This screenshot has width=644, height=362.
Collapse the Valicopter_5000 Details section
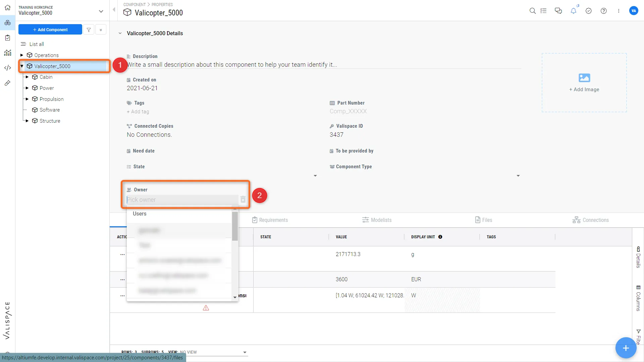tap(120, 33)
